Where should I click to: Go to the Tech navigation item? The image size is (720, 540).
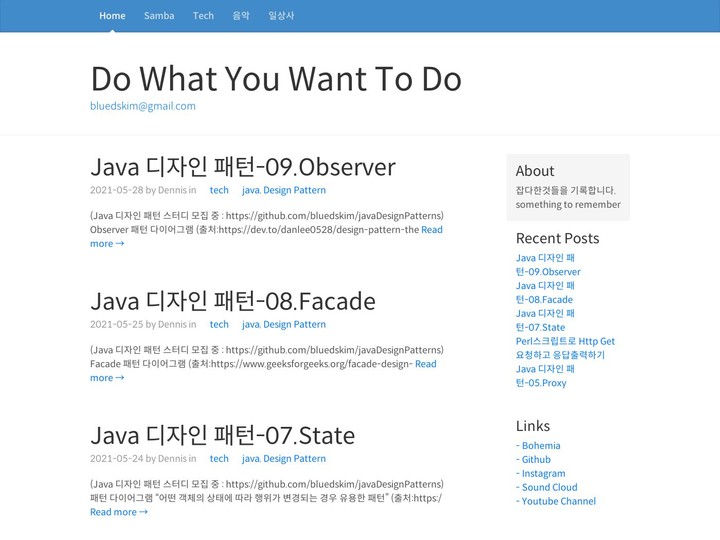[203, 16]
